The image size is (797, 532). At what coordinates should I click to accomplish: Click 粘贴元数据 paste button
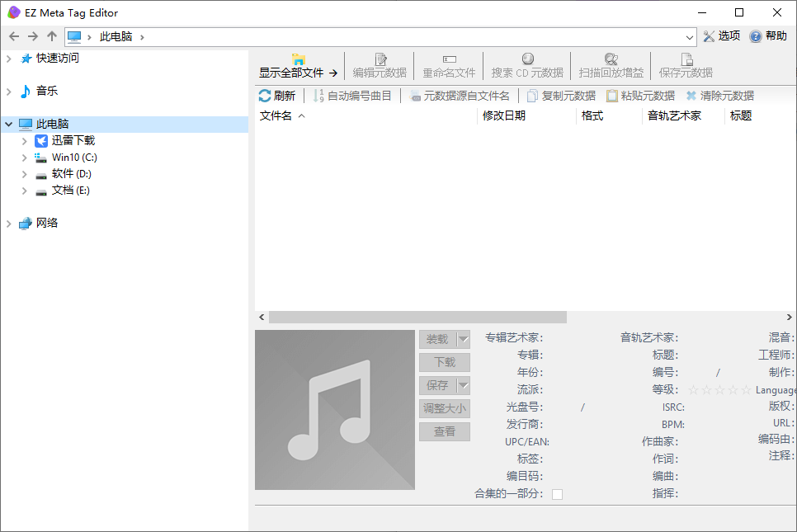click(640, 96)
